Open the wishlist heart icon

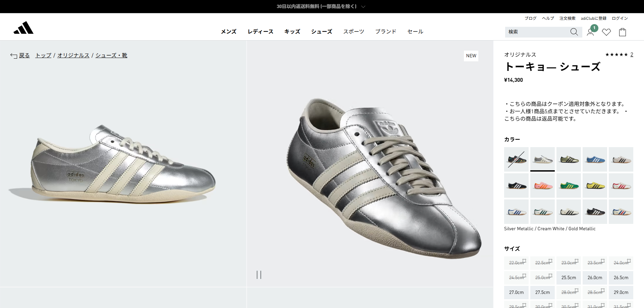tap(606, 32)
